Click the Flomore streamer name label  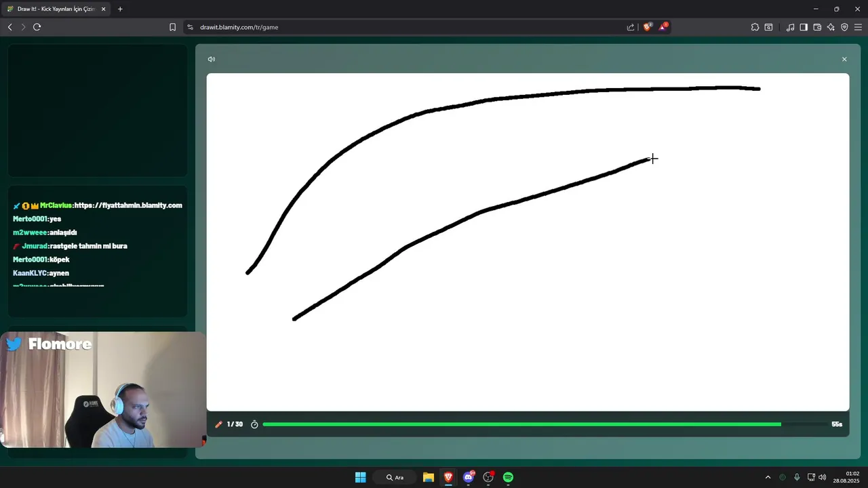60,344
